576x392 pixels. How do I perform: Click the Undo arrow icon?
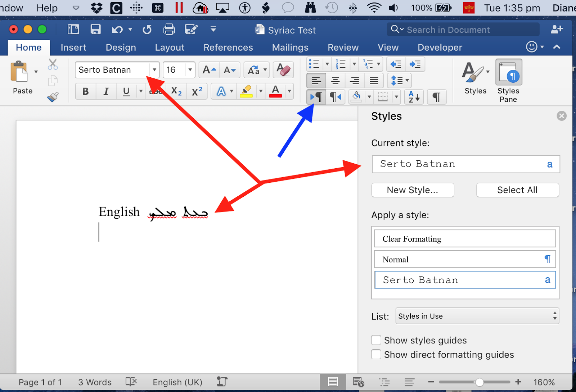(117, 29)
